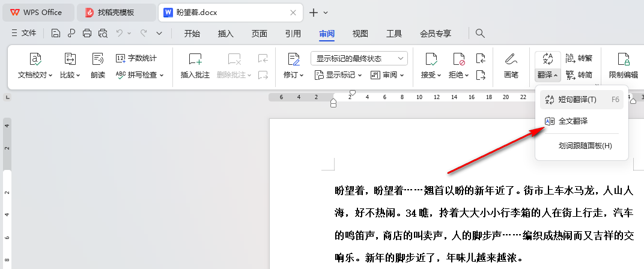Click the 删除批注 icon
Image resolution: width=644 pixels, height=269 pixels.
pyautogui.click(x=234, y=59)
